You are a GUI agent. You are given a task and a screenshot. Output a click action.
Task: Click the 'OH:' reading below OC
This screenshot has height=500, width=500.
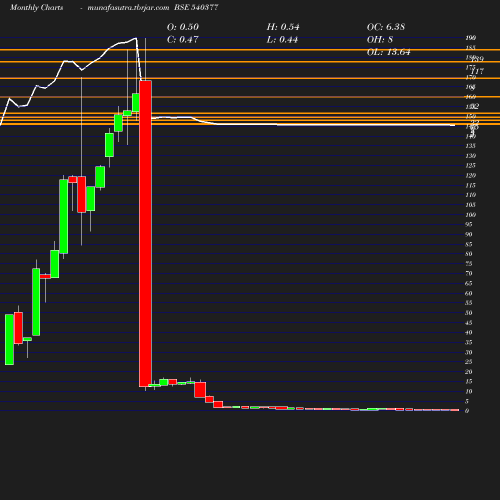click(x=380, y=39)
